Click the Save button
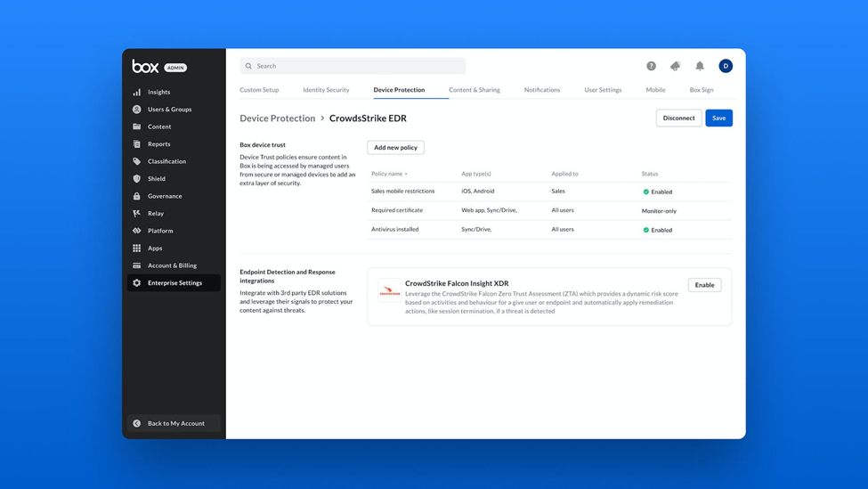 [x=718, y=118]
